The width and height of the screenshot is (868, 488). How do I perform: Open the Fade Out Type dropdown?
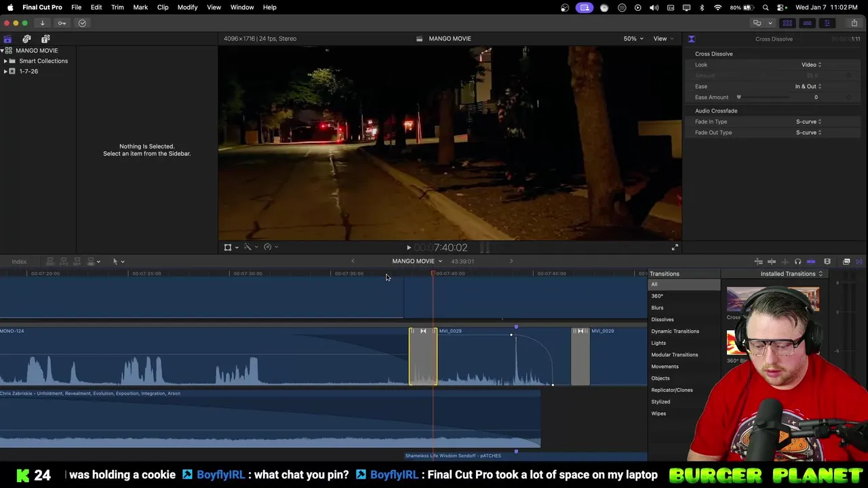808,133
